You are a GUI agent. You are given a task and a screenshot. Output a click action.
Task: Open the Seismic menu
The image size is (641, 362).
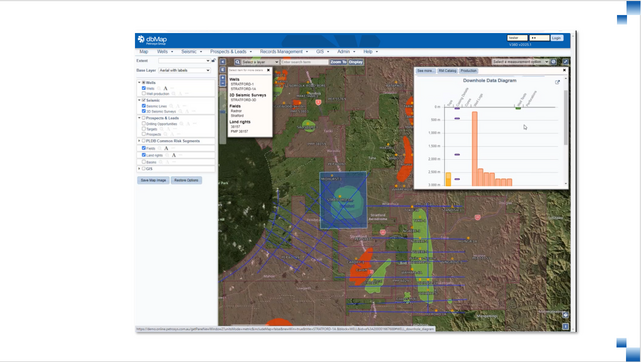coord(191,51)
